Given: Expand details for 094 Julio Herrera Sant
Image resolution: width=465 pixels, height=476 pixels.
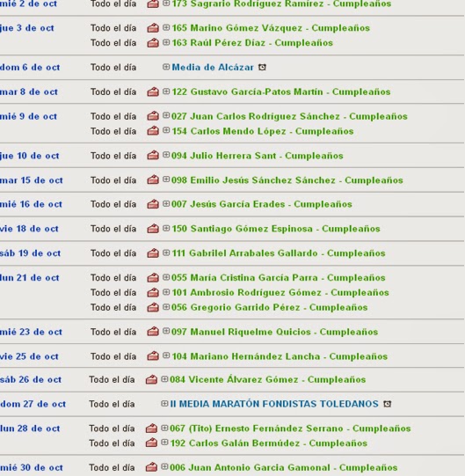Looking at the screenshot, I should 166,155.
